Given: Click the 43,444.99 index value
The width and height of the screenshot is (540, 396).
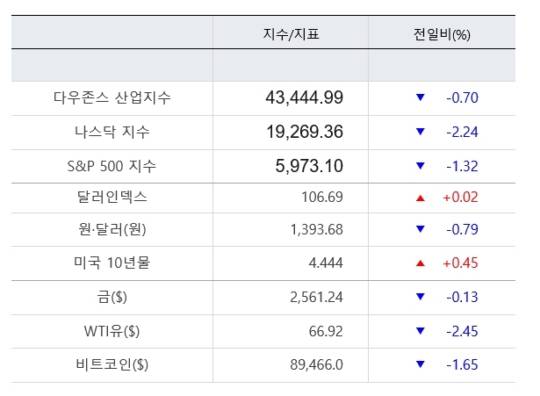Looking at the screenshot, I should pyautogui.click(x=304, y=97).
